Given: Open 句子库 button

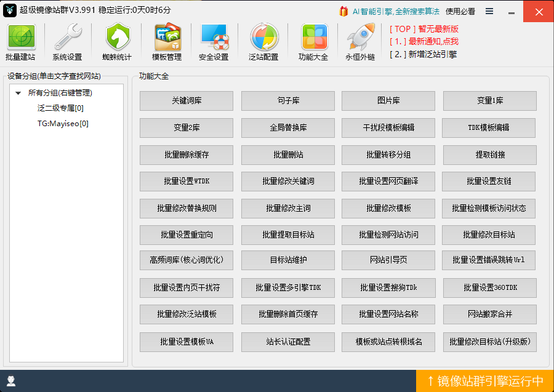Looking at the screenshot, I should (x=288, y=101).
